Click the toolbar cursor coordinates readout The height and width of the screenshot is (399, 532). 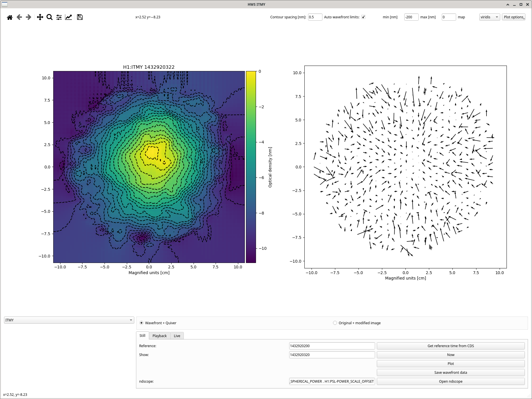tap(148, 17)
